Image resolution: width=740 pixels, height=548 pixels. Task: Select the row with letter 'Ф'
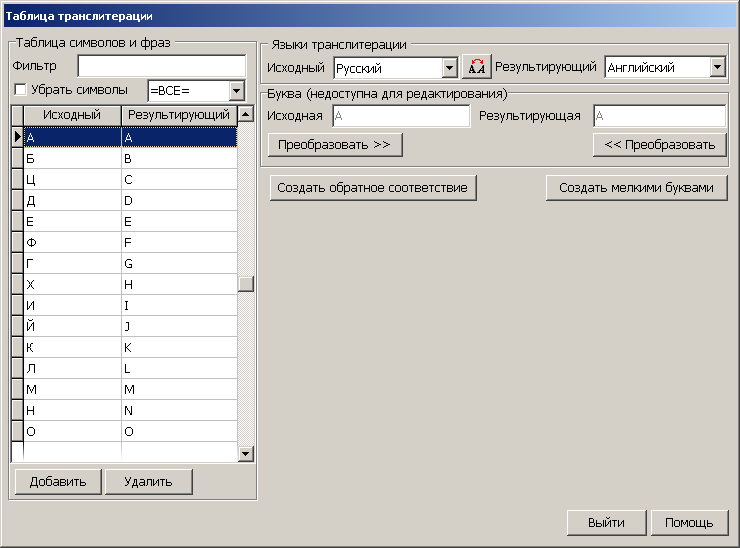tap(70, 242)
